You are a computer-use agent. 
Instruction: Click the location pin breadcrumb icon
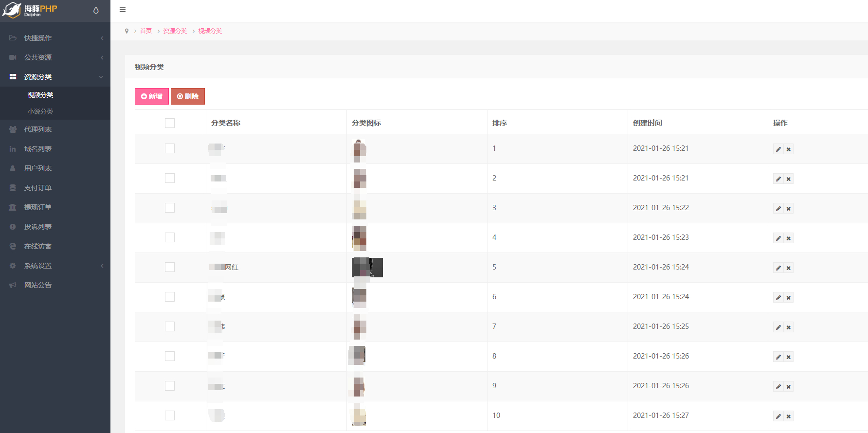(127, 31)
